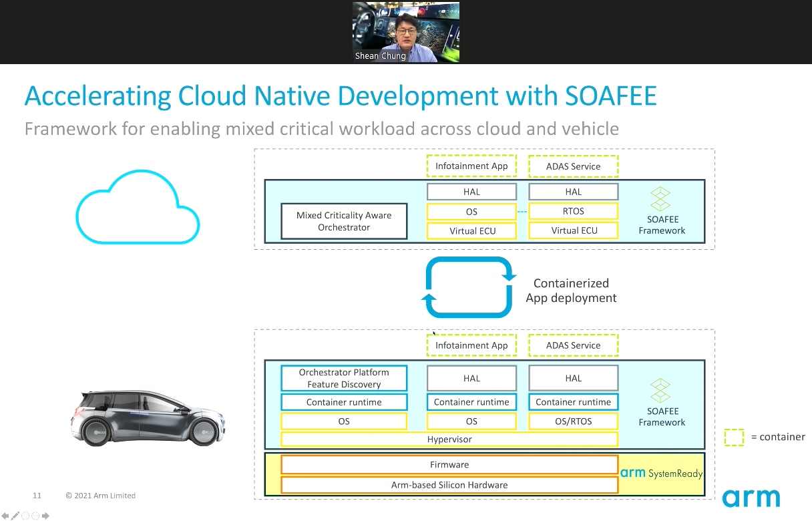This screenshot has height=521, width=812.
Task: Click the Orchestrator Platform Feature Discovery box
Action: (344, 378)
